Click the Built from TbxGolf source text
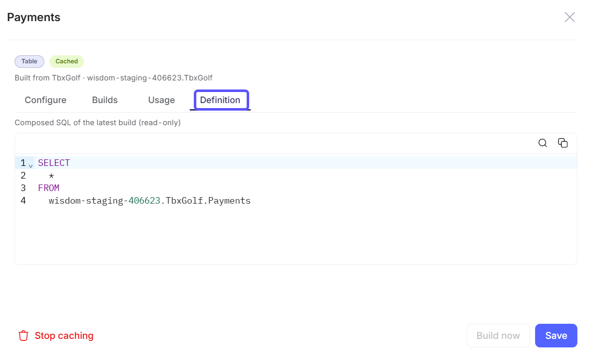The height and width of the screenshot is (364, 595). coord(113,78)
